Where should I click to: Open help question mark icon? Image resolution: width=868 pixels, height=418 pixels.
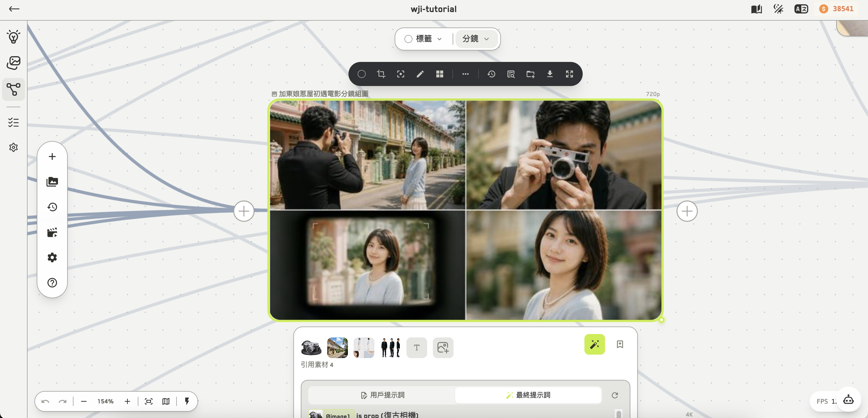52,283
